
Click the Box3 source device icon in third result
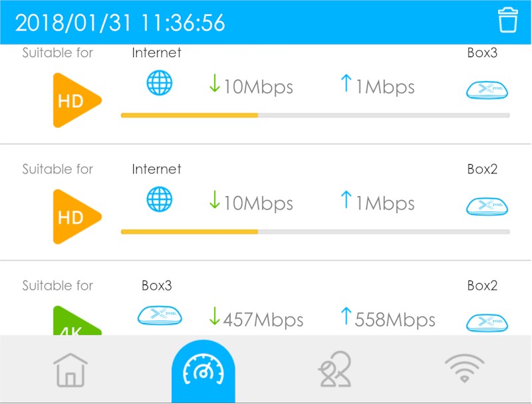(160, 315)
